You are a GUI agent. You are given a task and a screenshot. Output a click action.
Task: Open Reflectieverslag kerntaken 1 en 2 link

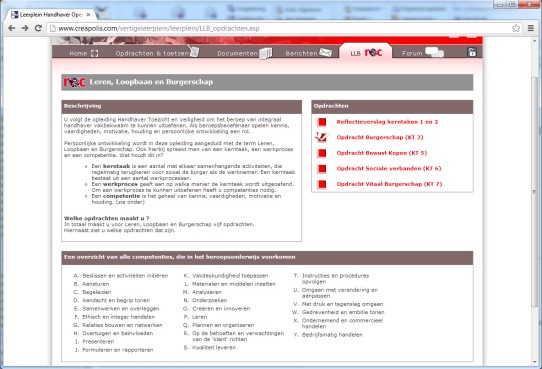387,122
